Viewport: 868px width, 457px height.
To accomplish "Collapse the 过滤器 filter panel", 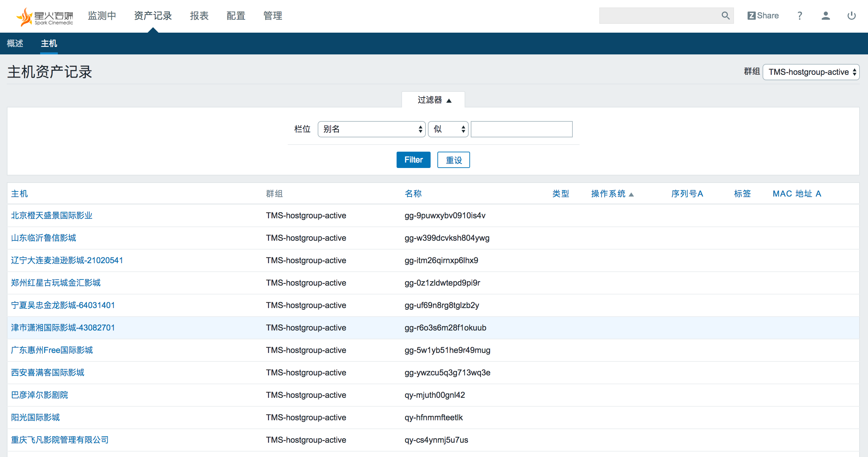I will coord(434,100).
